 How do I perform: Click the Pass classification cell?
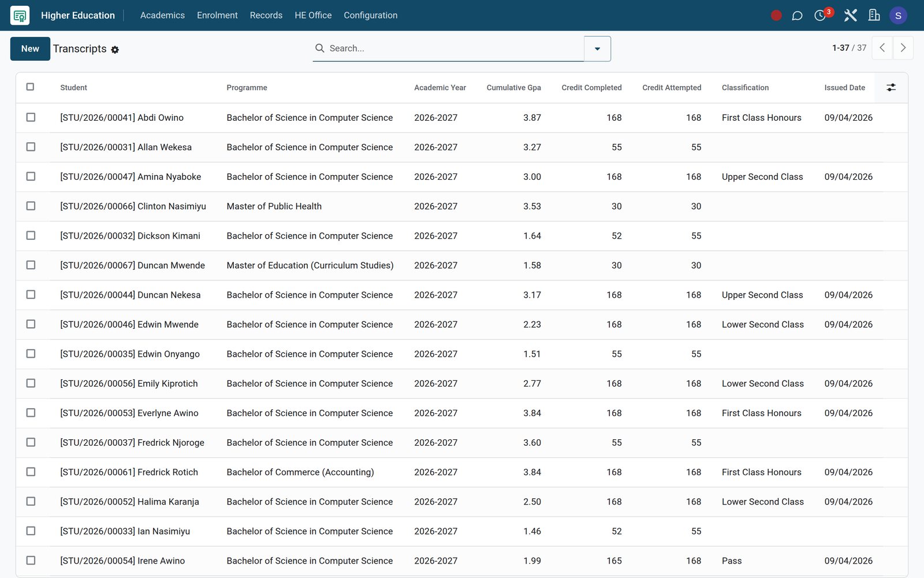click(732, 561)
